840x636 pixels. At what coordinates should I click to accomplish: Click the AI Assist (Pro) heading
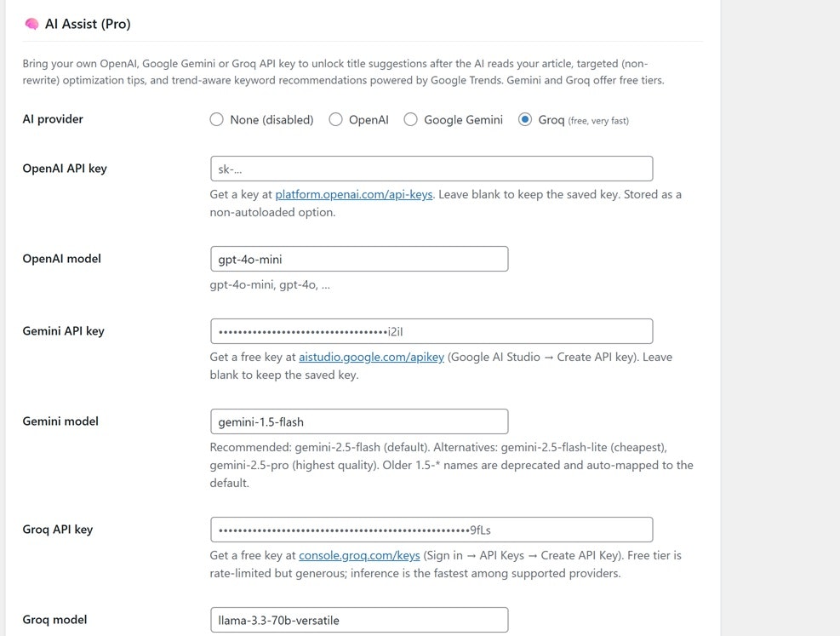[x=88, y=24]
